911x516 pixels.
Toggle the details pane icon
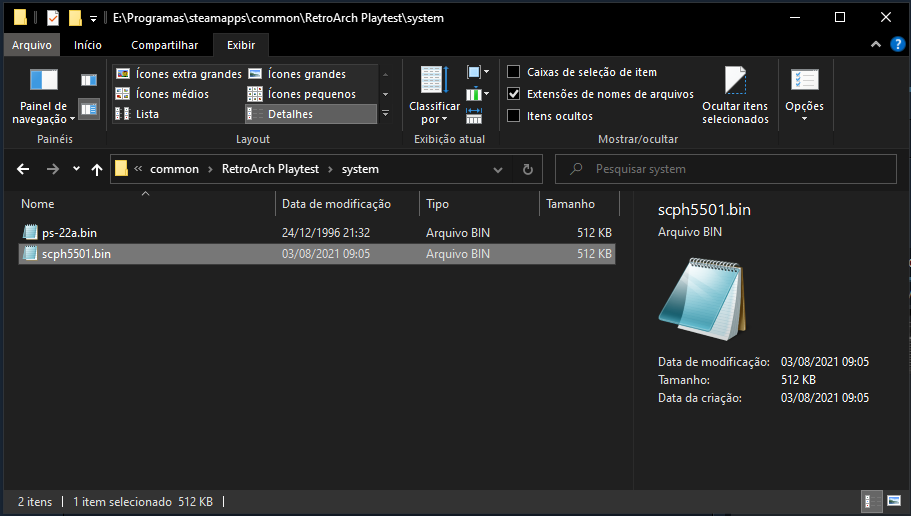point(89,109)
